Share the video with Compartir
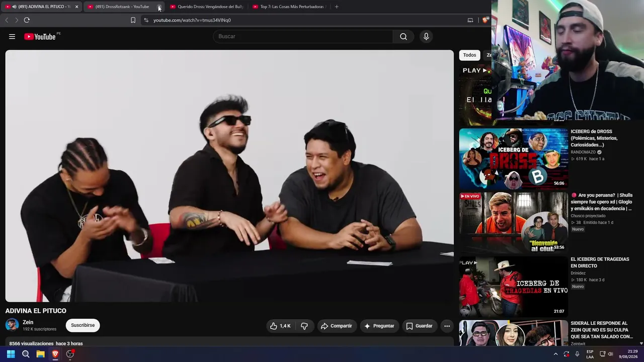Viewport: 644px width, 362px height. (x=336, y=326)
